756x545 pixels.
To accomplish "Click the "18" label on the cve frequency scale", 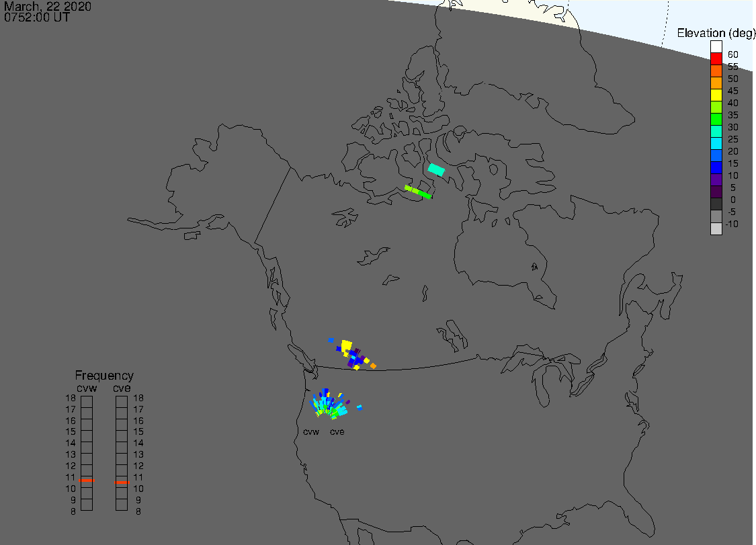I will [138, 398].
